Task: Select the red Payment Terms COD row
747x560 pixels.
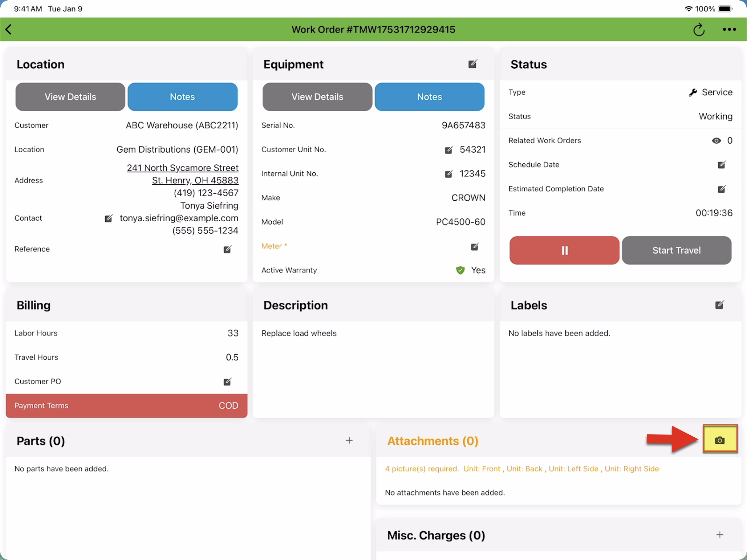Action: click(x=126, y=405)
